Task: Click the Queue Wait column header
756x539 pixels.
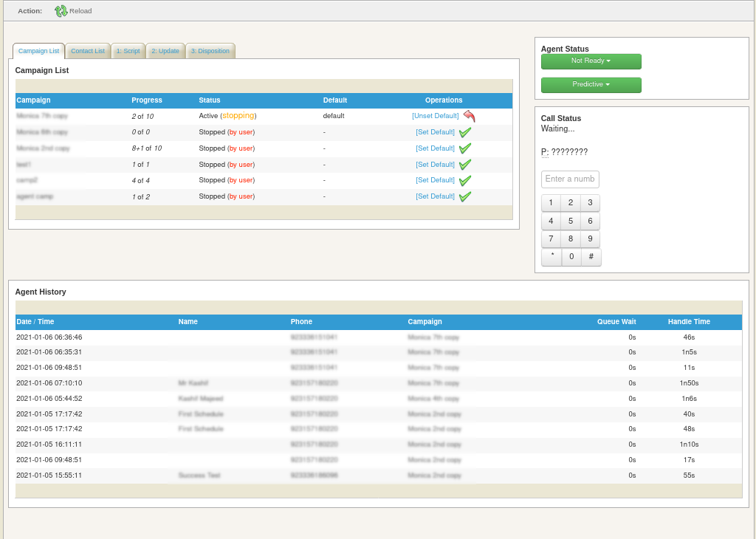Action: (x=616, y=322)
